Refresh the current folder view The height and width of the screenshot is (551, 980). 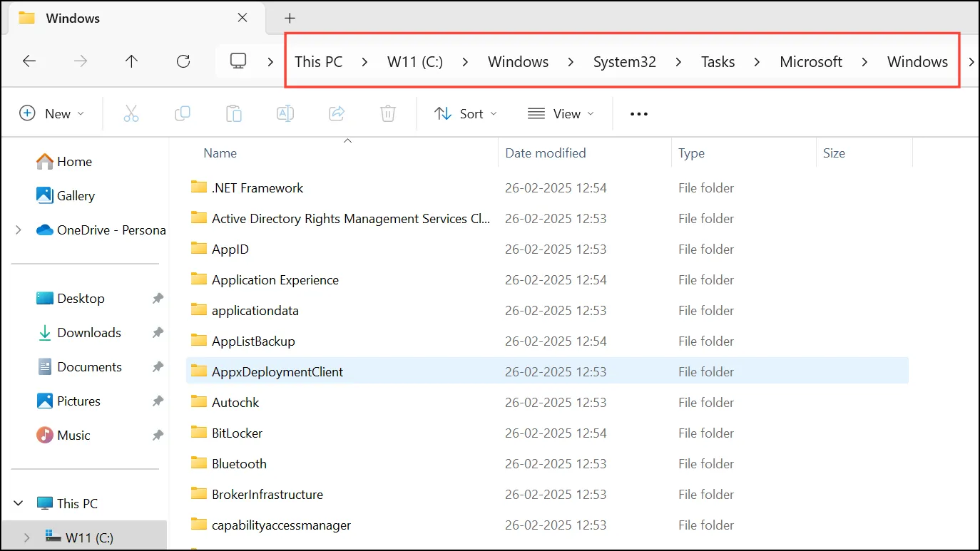pos(183,61)
